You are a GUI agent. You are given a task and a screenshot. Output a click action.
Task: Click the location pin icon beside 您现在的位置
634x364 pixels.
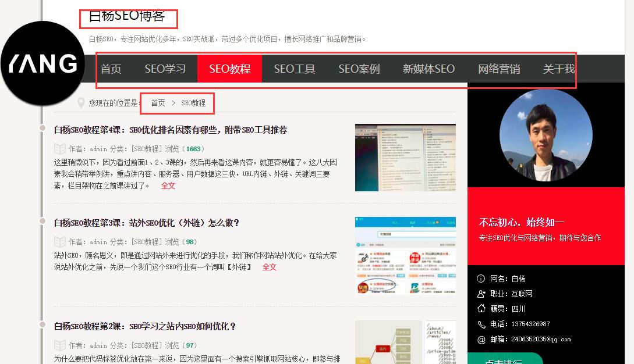pyautogui.click(x=81, y=103)
